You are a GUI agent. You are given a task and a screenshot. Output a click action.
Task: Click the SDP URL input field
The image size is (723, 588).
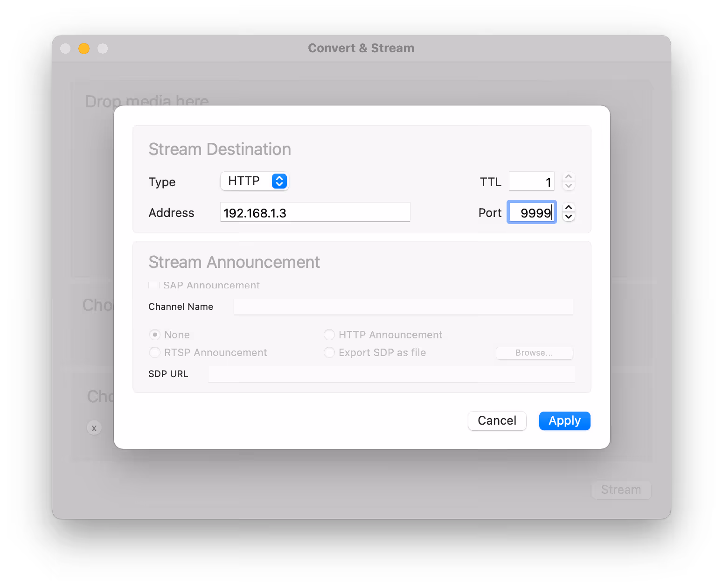[x=391, y=374]
